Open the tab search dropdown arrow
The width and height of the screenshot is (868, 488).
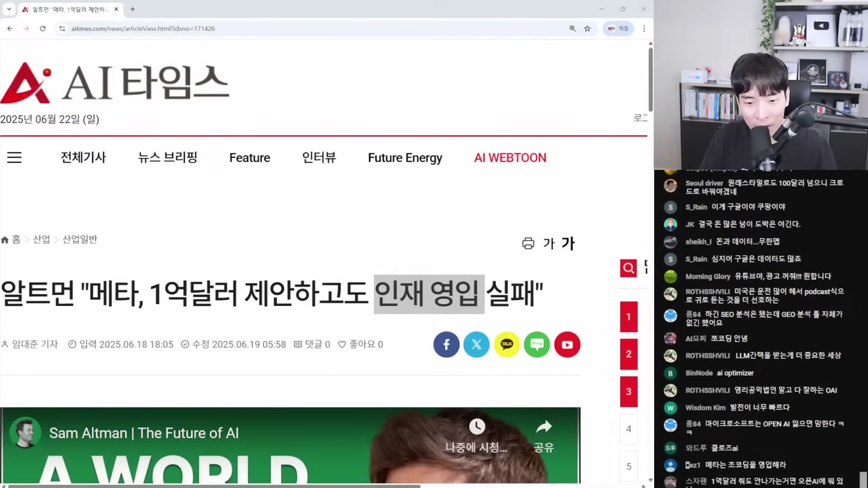9,9
